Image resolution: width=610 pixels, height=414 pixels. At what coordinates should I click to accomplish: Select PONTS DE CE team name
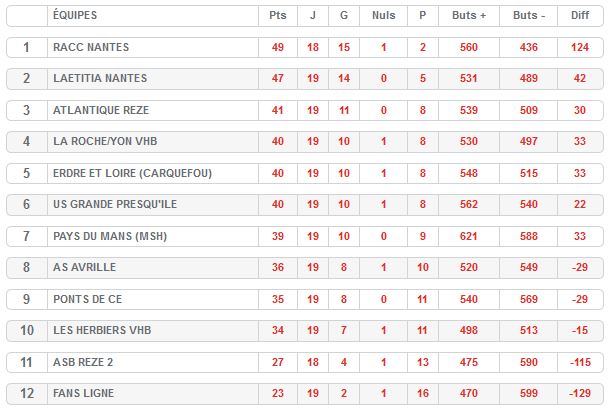point(87,299)
